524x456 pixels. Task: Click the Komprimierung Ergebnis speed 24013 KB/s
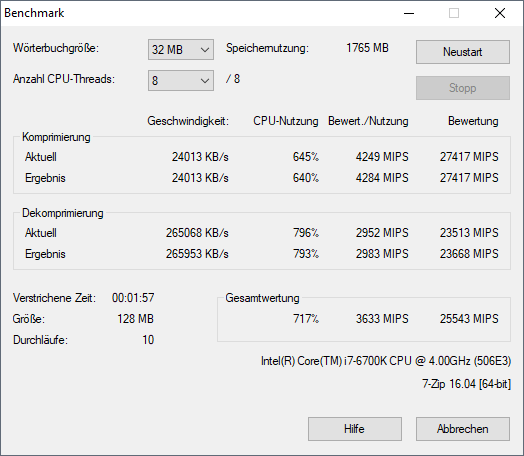click(200, 178)
